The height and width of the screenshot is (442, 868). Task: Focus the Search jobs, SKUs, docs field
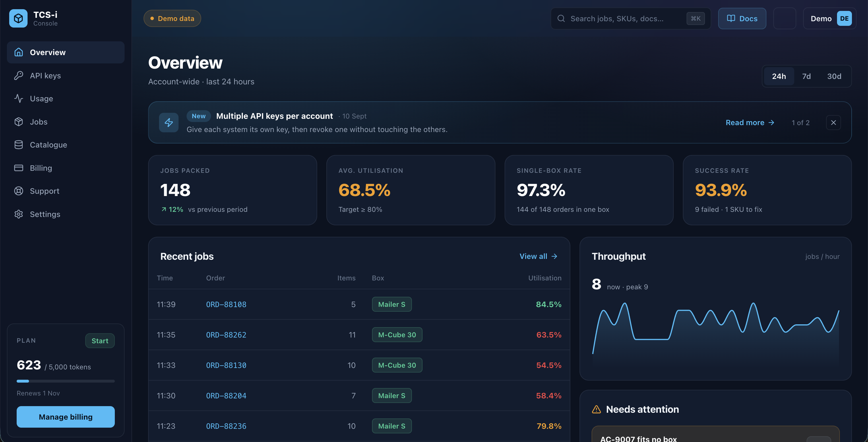(630, 19)
